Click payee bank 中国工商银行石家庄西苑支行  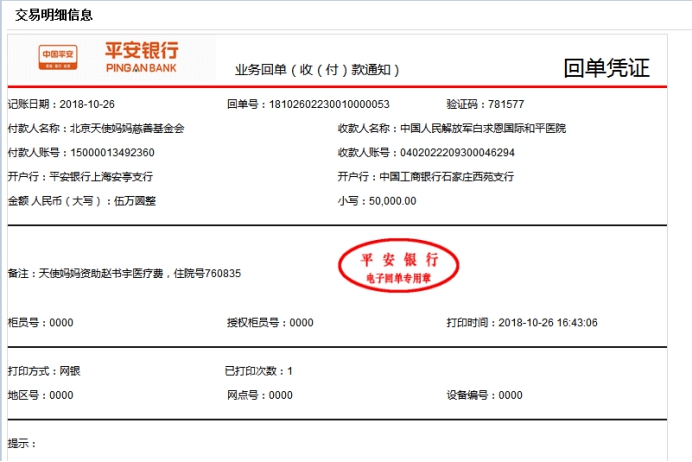tap(447, 177)
